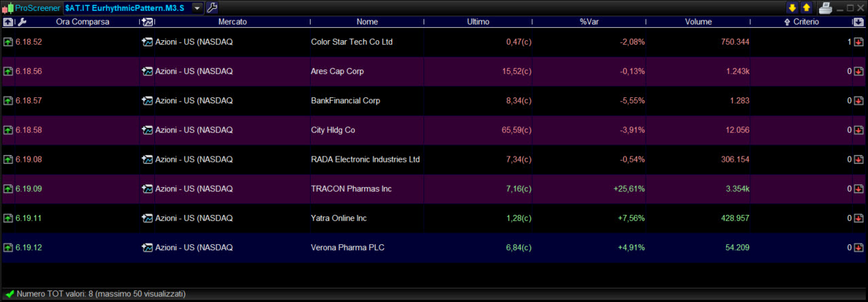This screenshot has width=868, height=302.
Task: Click red down-arrow icon for RADA Electronic
Action: tap(858, 160)
